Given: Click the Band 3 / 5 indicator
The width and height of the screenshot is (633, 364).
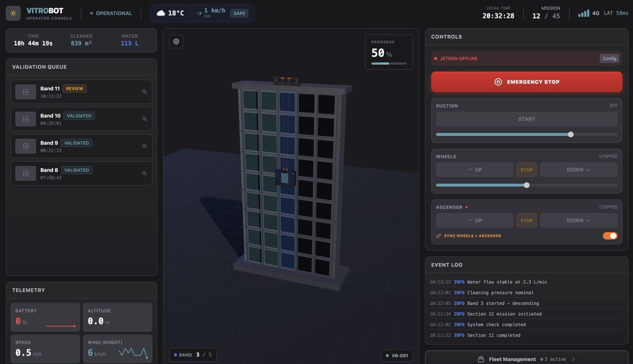Looking at the screenshot, I should (x=193, y=355).
